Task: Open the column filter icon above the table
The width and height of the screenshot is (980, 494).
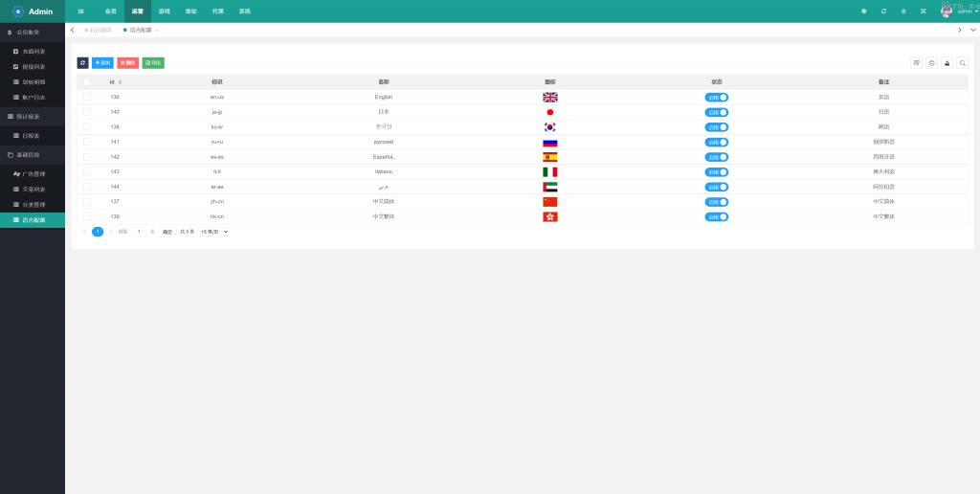Action: [916, 63]
